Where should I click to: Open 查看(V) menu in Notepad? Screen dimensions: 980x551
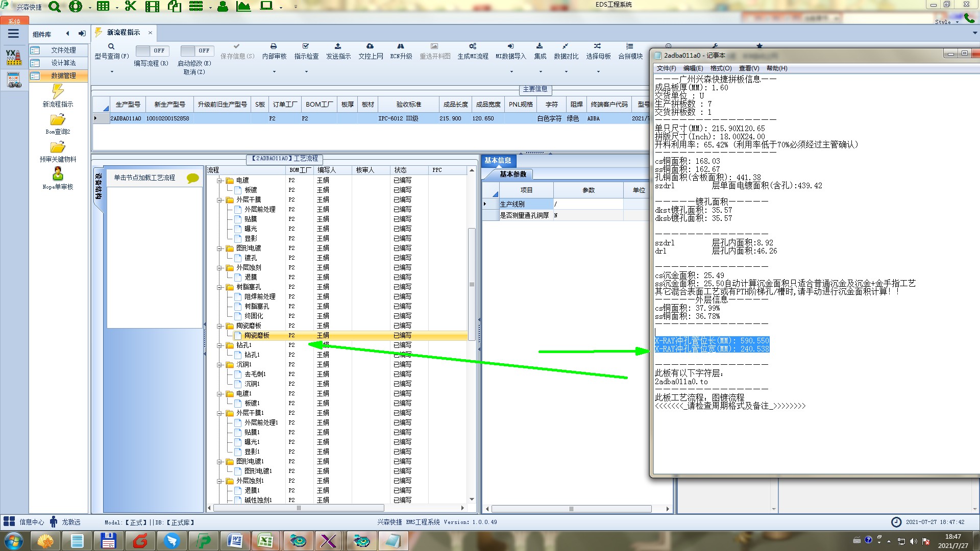pyautogui.click(x=749, y=68)
